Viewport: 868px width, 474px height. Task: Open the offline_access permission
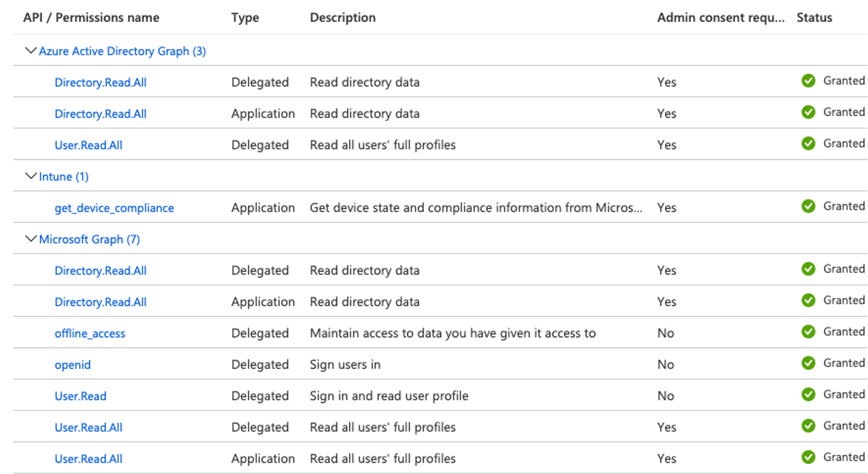[90, 333]
